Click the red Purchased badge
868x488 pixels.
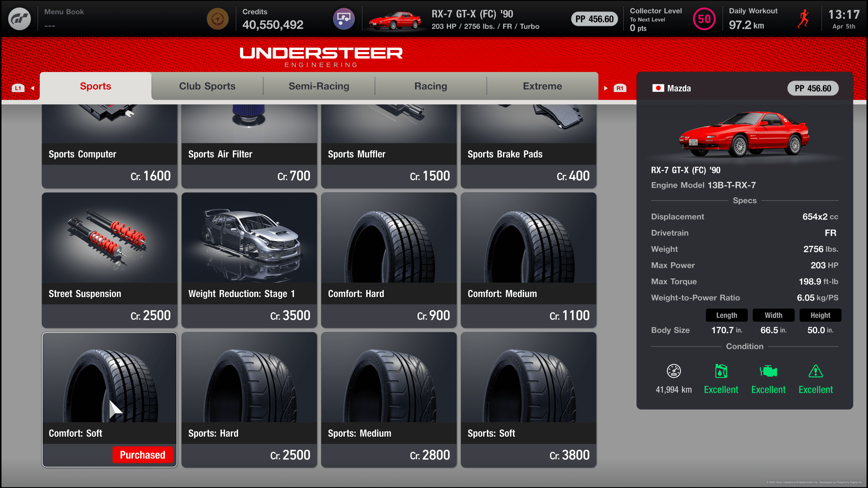click(x=143, y=455)
